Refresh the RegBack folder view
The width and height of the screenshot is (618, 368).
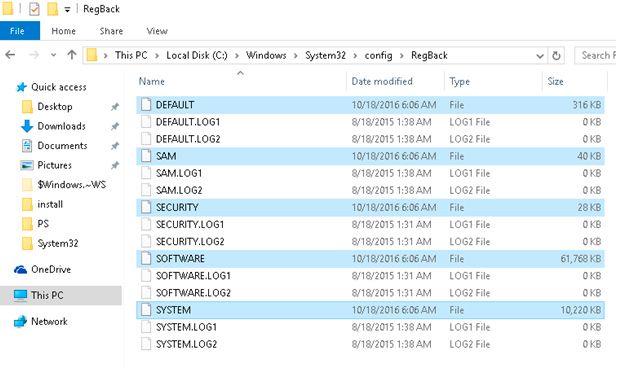tap(556, 56)
